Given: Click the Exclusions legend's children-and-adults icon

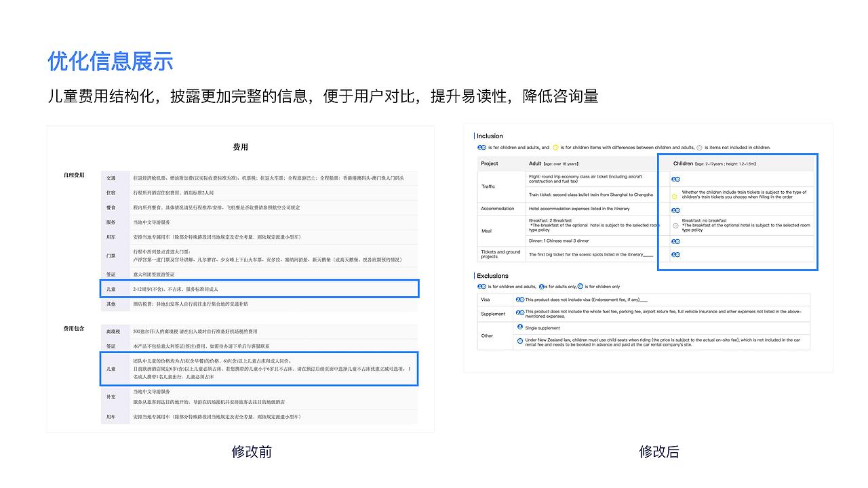Looking at the screenshot, I should point(482,287).
